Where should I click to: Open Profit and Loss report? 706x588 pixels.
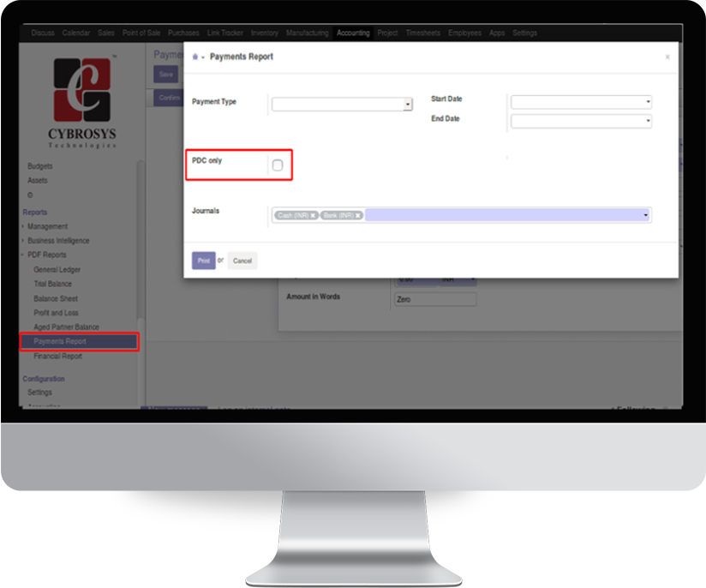click(x=56, y=313)
